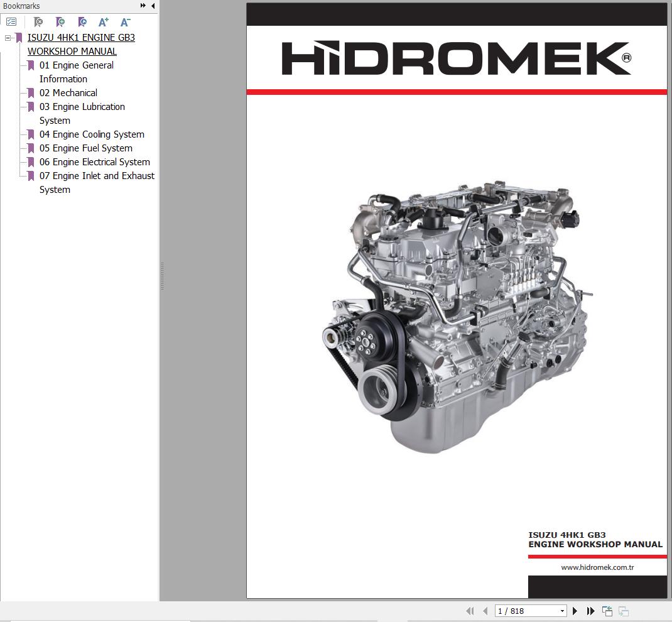Screen dimensions: 672x622
Task: Collapse the Bookmarks panel with left arrow
Action: (x=153, y=6)
